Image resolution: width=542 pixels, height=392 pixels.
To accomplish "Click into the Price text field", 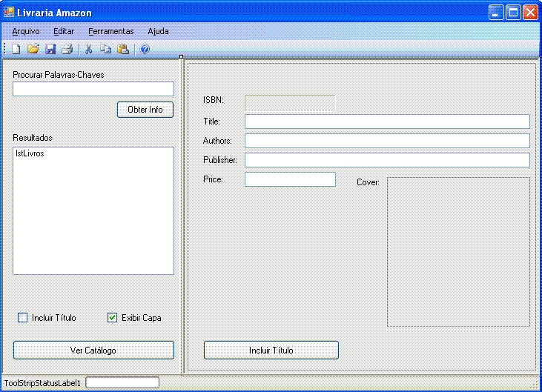I will click(x=290, y=179).
